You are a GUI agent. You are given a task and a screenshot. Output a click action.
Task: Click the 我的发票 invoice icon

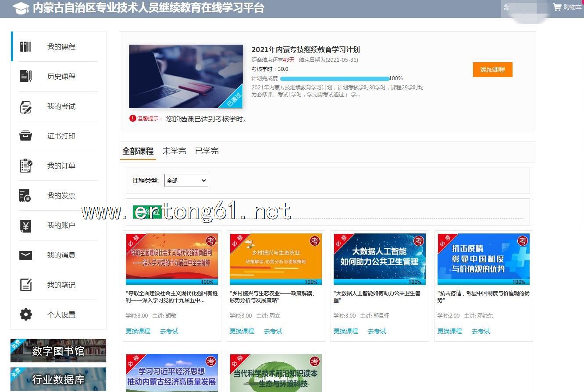(x=25, y=196)
